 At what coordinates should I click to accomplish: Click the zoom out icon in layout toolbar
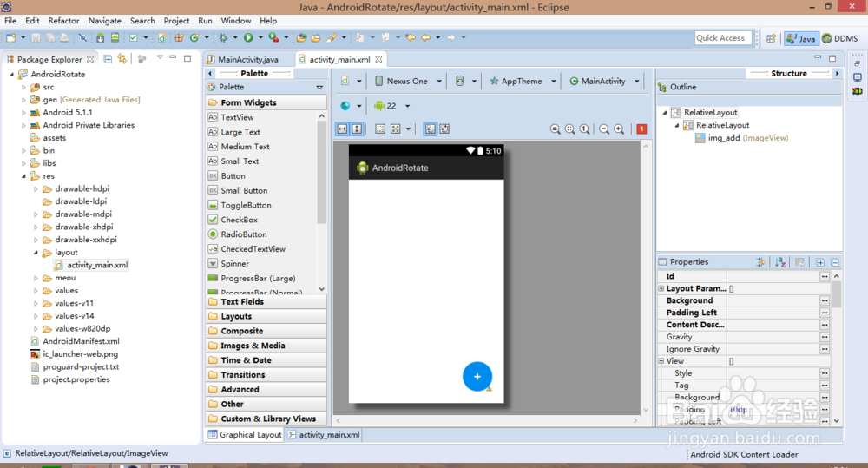604,129
